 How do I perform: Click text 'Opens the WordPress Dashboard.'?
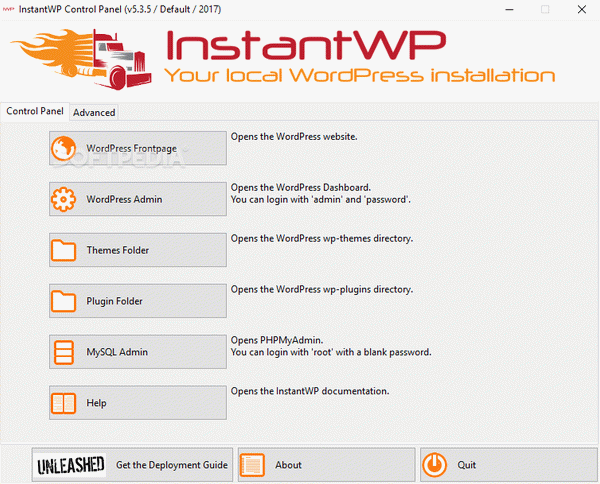point(301,187)
